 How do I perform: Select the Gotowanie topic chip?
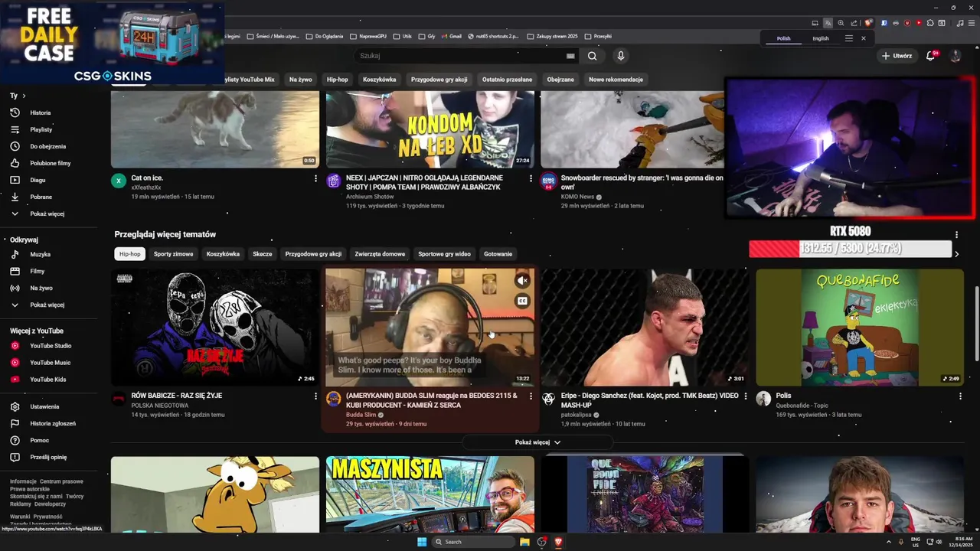click(x=498, y=254)
